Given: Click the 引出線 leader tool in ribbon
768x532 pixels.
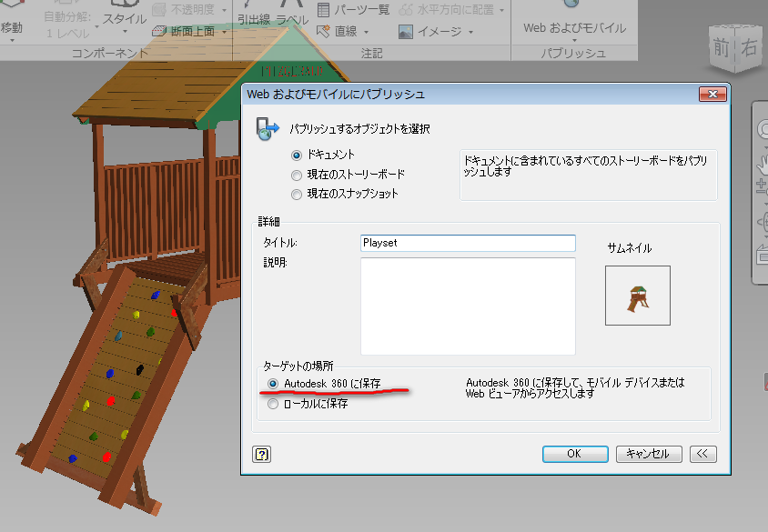Looking at the screenshot, I should click(253, 18).
